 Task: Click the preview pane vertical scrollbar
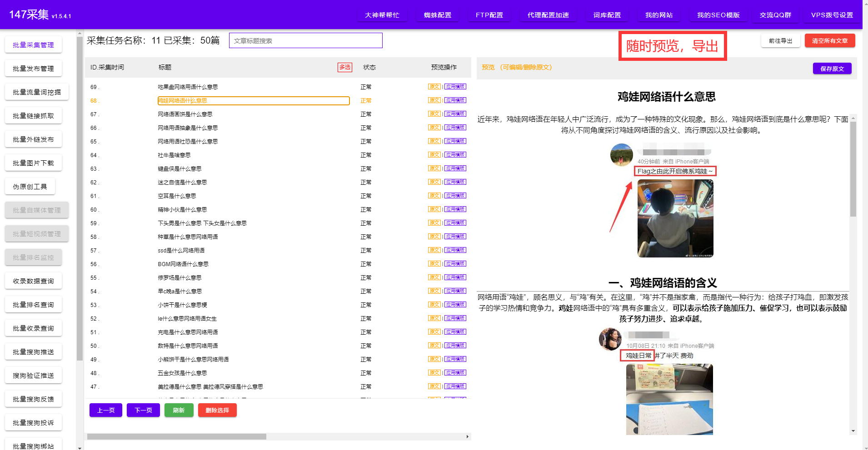click(853, 169)
